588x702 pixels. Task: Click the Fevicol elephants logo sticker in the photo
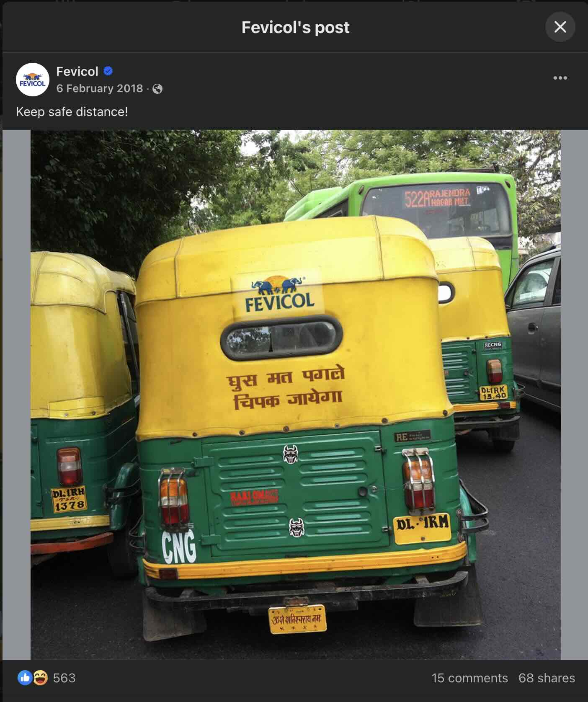pos(278,292)
